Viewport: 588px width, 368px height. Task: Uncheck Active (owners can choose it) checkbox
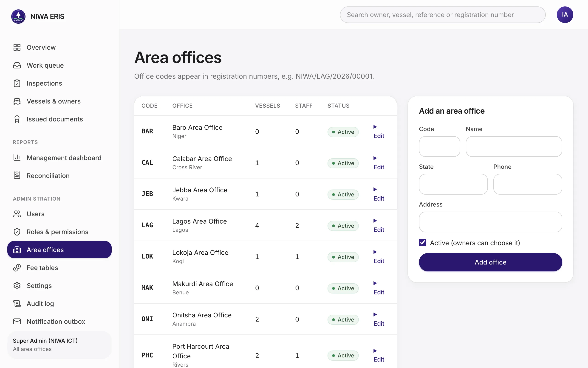[x=423, y=243]
